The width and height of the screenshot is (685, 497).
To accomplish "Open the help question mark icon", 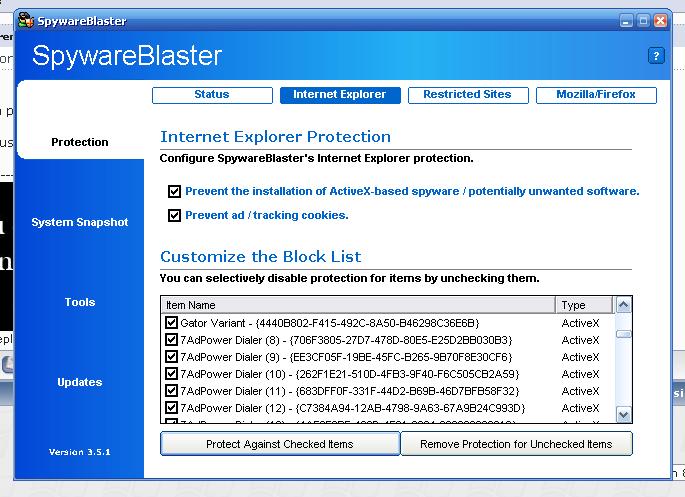I will click(x=656, y=56).
